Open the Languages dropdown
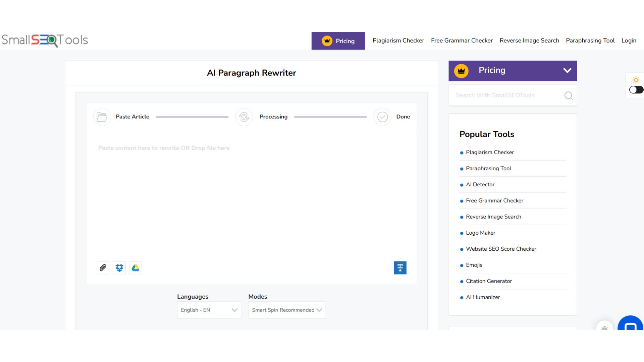Screen dimensions: 644x362 pos(209,310)
